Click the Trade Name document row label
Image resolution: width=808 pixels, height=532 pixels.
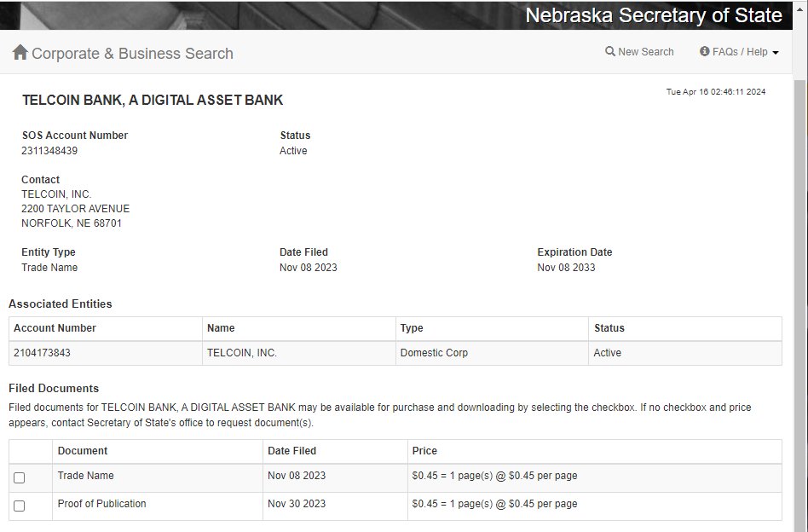click(x=85, y=475)
